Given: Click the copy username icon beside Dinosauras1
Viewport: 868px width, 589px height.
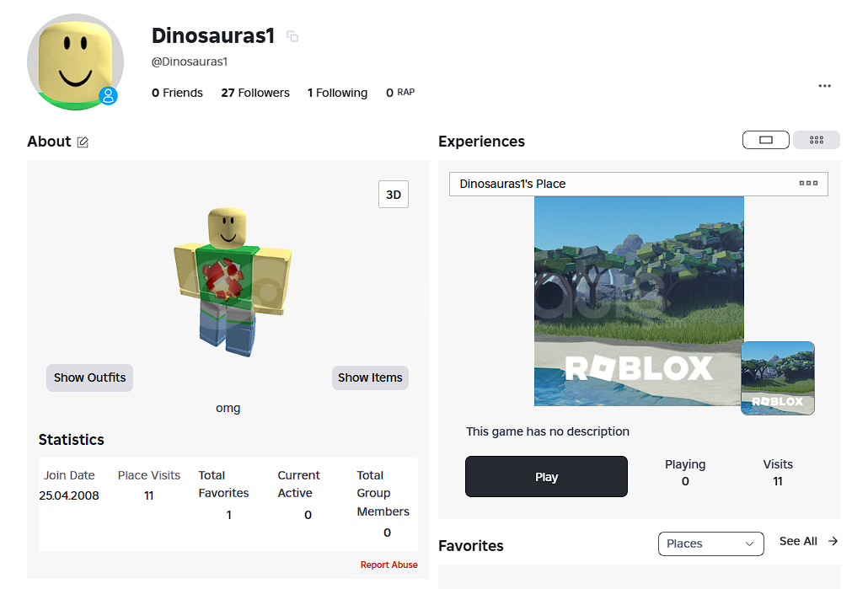Looking at the screenshot, I should pyautogui.click(x=292, y=36).
